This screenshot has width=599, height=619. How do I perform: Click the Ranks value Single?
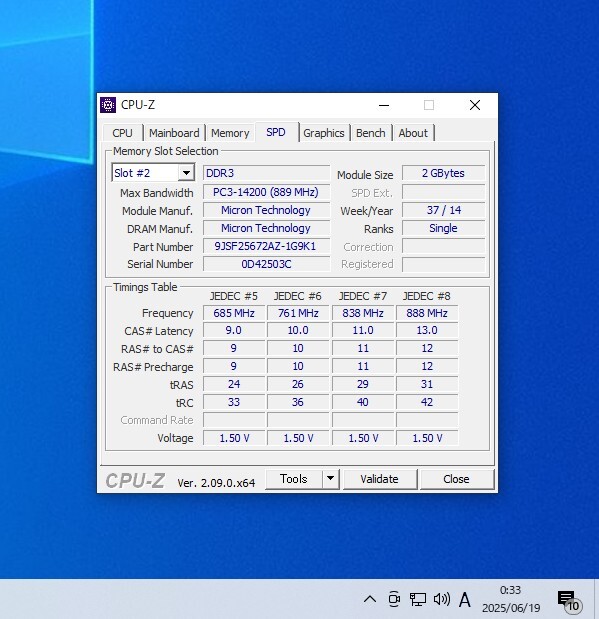443,228
